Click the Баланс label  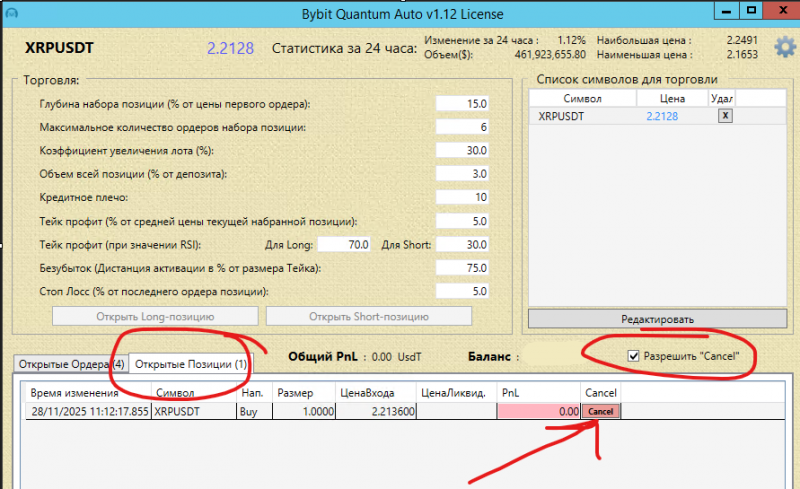point(489,357)
